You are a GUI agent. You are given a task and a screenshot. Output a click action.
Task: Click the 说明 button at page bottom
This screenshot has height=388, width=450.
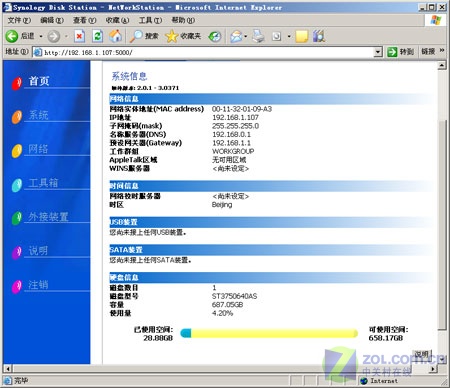422,354
